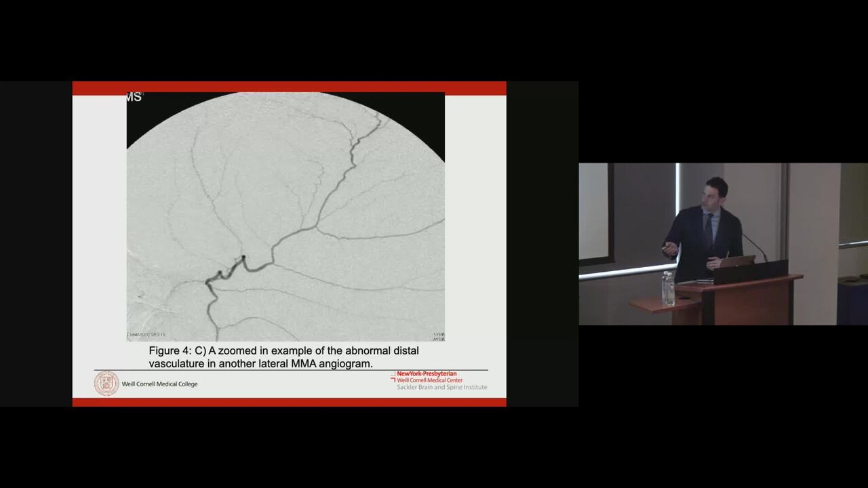This screenshot has height=488, width=868.
Task: Click the angiogram image on the slide
Action: pos(285,216)
